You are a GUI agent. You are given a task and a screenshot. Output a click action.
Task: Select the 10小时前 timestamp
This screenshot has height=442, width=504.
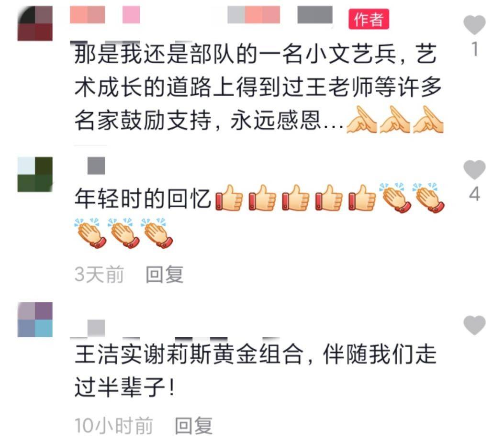114,426
